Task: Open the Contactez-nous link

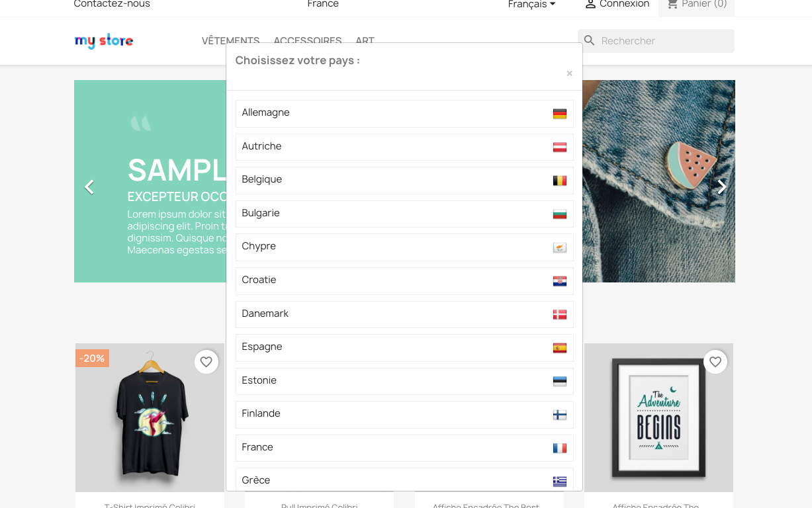Action: click(112, 4)
